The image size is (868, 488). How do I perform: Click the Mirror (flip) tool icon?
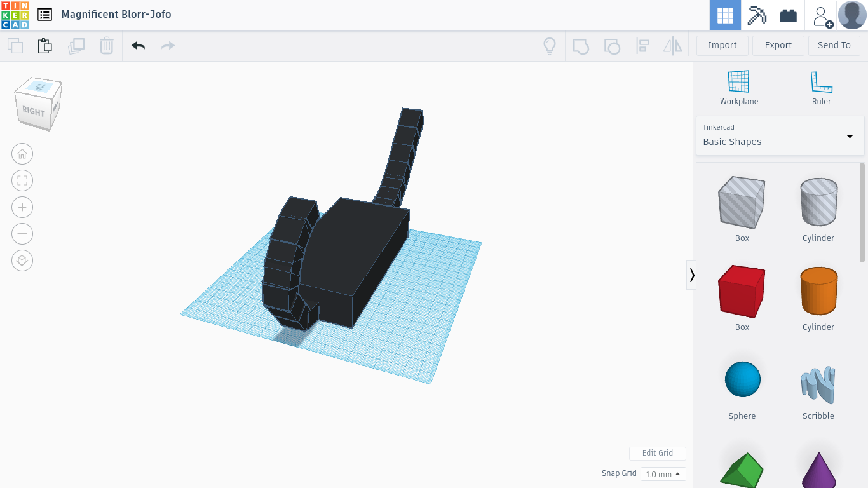coord(672,46)
